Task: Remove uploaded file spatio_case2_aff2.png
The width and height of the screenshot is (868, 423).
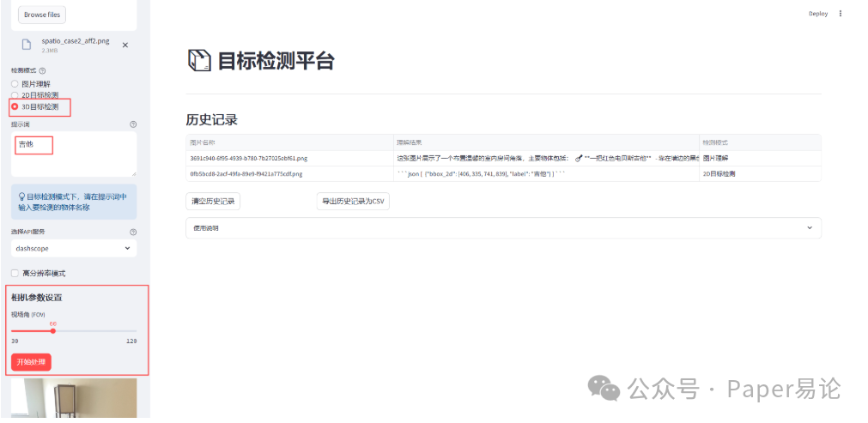Action: click(125, 45)
